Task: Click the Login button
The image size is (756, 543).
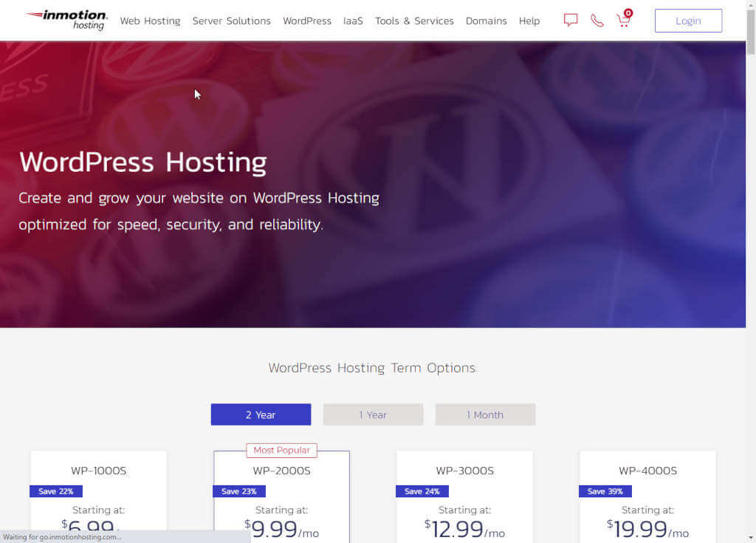Action: pos(688,21)
